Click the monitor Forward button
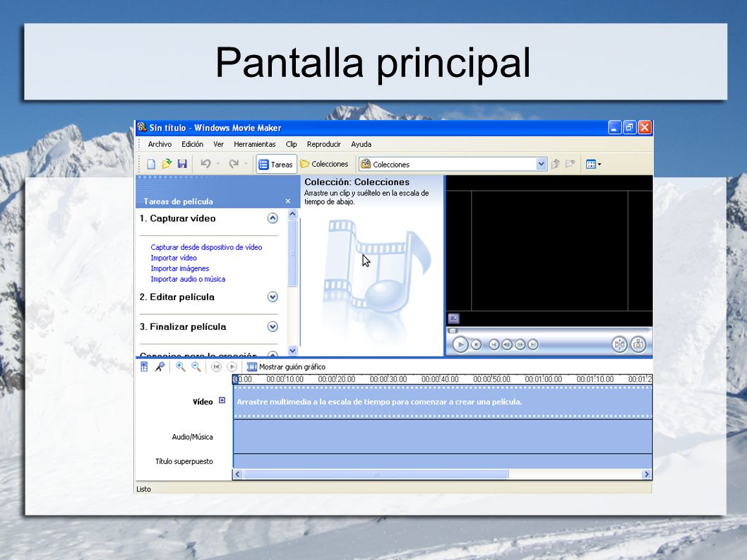Viewport: 747px width, 560px height. point(533,344)
